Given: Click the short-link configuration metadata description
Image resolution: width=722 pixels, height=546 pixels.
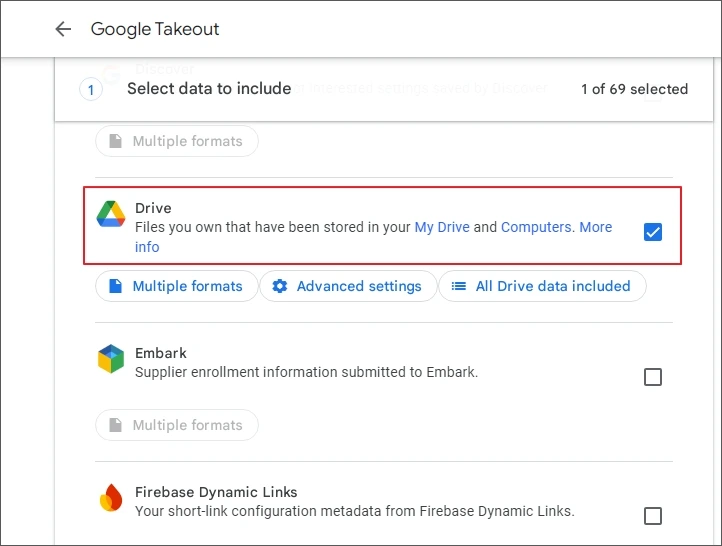Looking at the screenshot, I should pyautogui.click(x=355, y=511).
